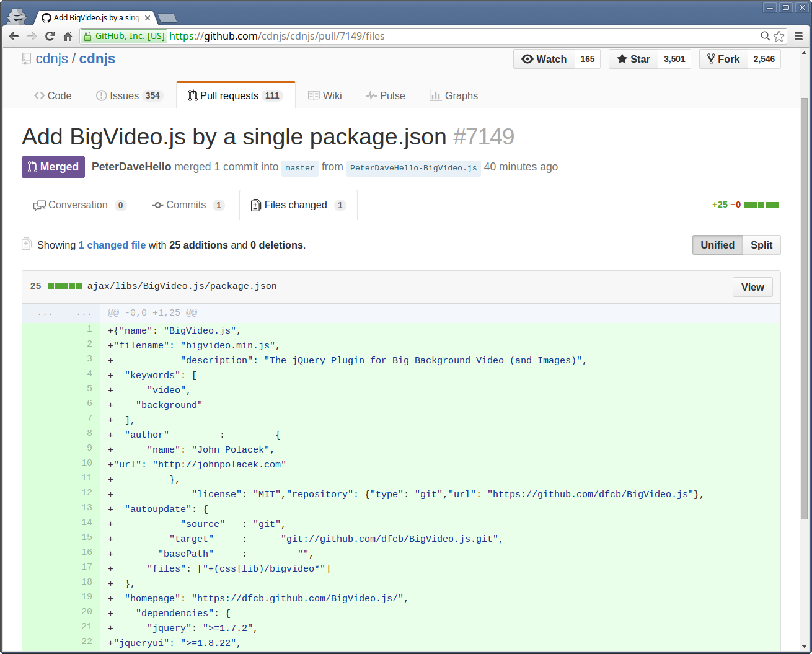Select the Pull requests tab
The height and width of the screenshot is (654, 812).
pyautogui.click(x=236, y=95)
